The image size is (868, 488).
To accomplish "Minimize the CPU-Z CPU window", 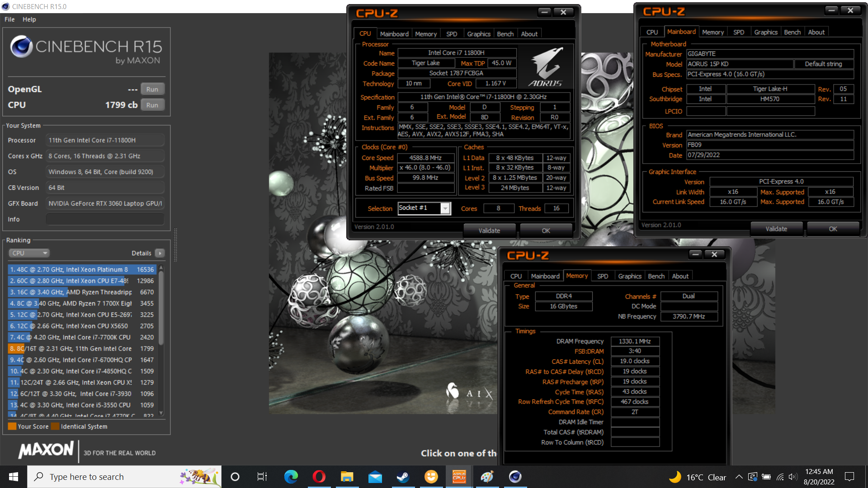I will point(545,12).
